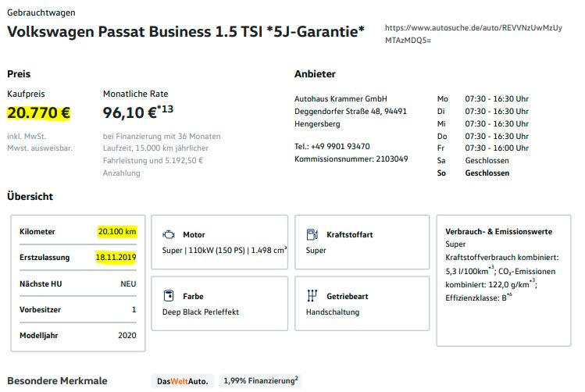The image size is (585, 392).
Task: Click the Sa Geschlossen entry
Action: 473,161
